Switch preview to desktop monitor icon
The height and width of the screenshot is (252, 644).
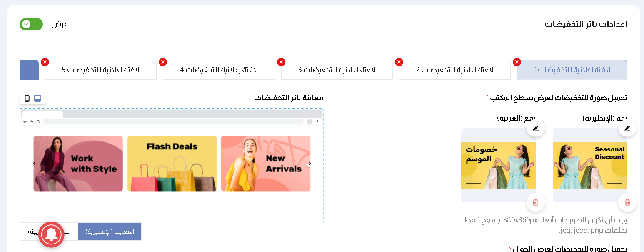pyautogui.click(x=38, y=98)
